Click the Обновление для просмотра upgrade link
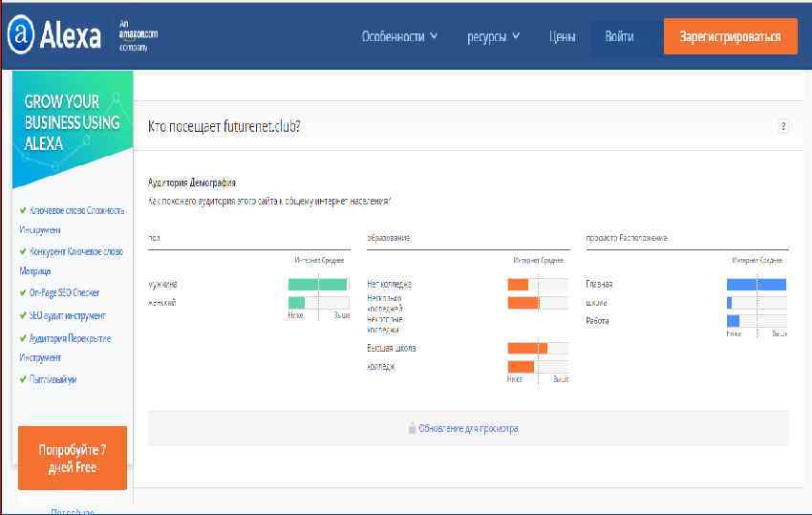 pos(468,428)
